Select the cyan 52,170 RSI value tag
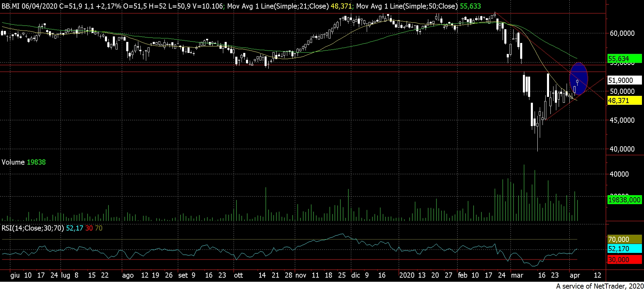 tap(624, 249)
